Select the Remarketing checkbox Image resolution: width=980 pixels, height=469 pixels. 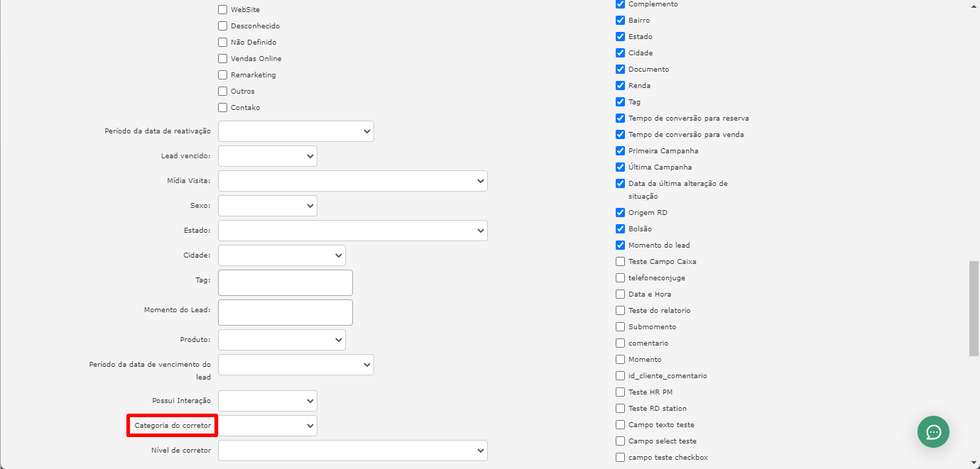pos(223,75)
